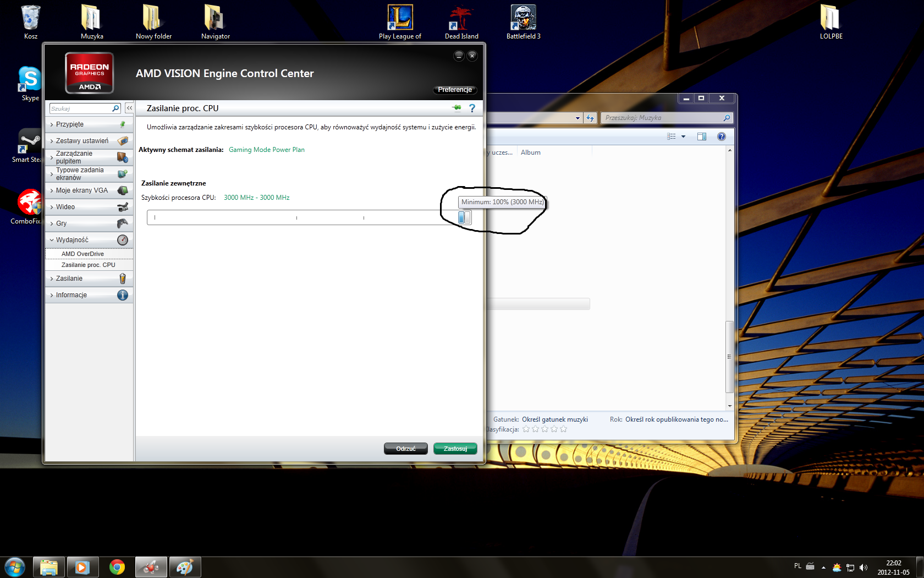The height and width of the screenshot is (578, 924).
Task: Open the Paint taskbar icon
Action: point(185,567)
